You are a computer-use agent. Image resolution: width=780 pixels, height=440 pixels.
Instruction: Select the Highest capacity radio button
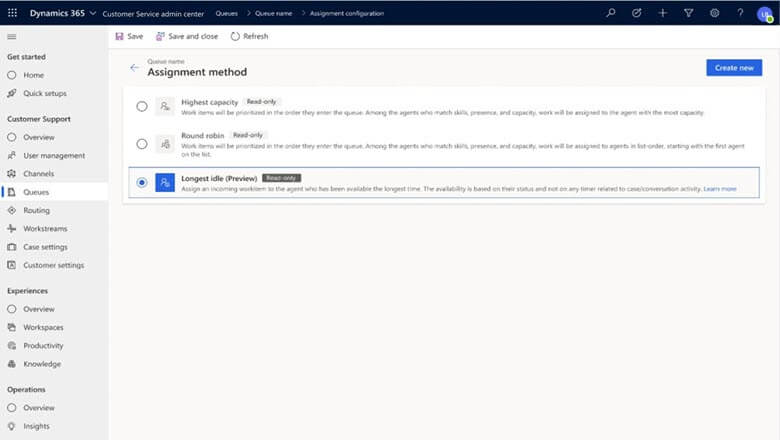pyautogui.click(x=142, y=106)
